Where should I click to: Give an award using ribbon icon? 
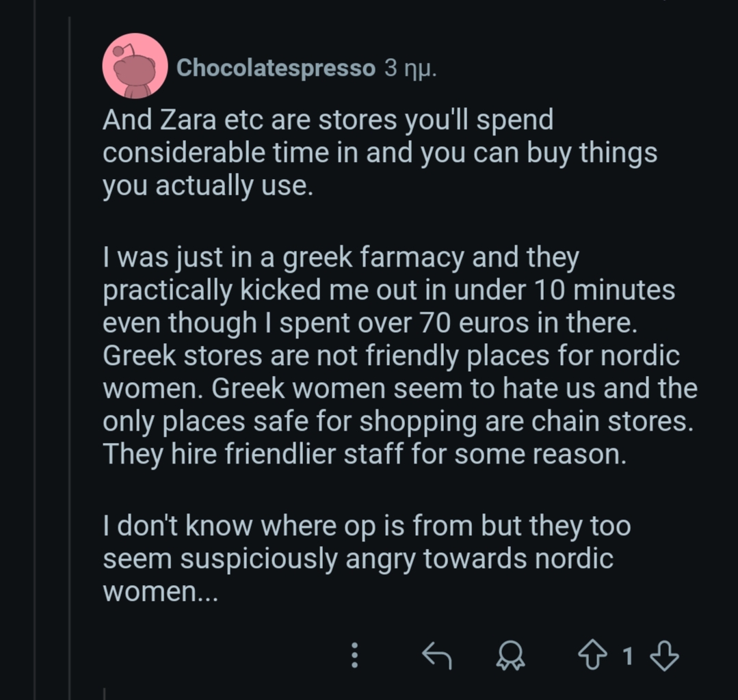click(510, 657)
